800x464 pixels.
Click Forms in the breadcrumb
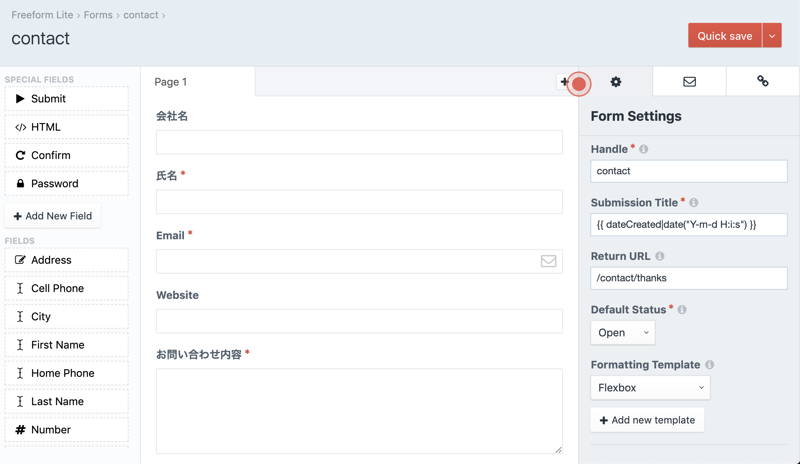coord(98,15)
